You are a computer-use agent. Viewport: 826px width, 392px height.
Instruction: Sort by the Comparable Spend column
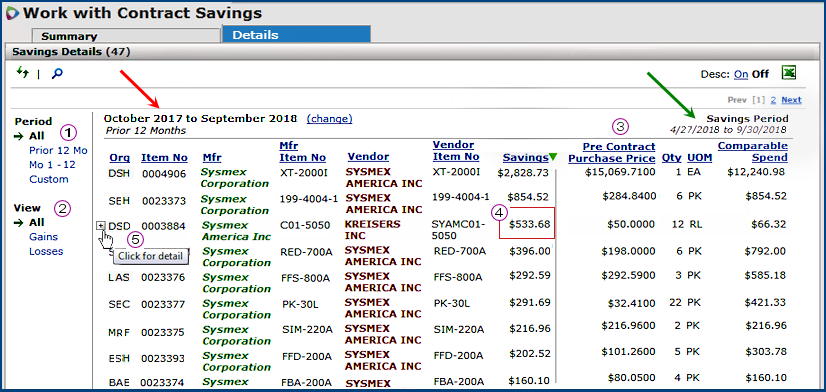click(x=753, y=151)
